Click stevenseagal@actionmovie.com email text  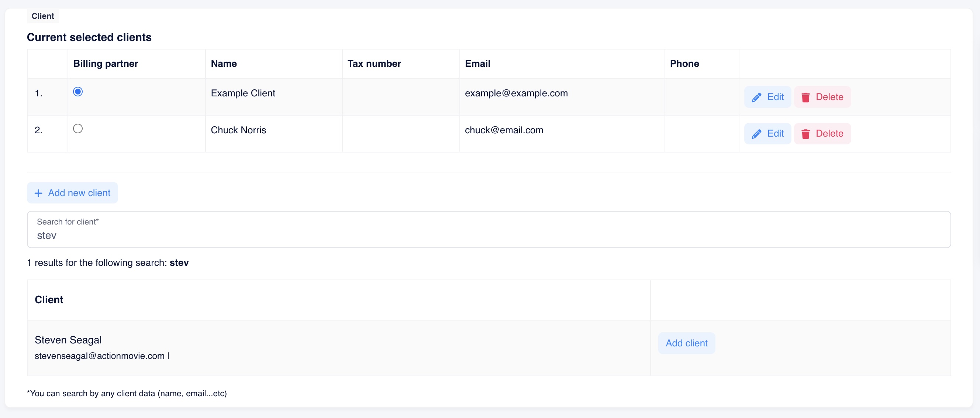pos(99,356)
